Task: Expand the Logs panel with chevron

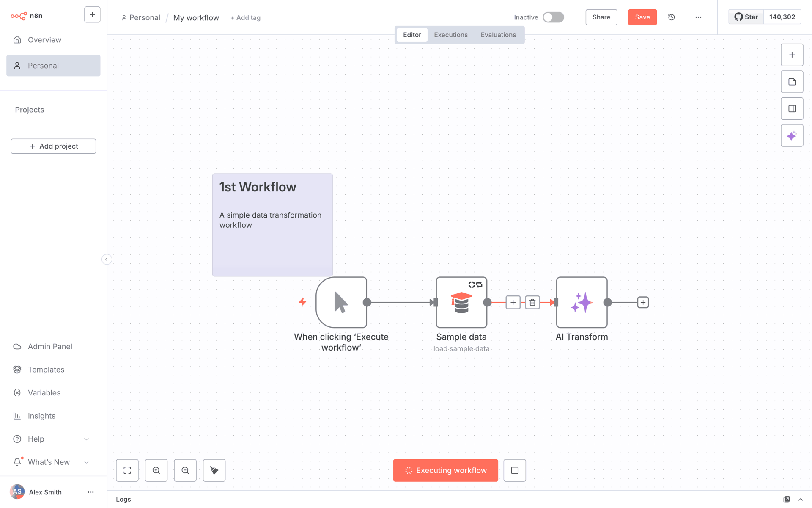Action: tap(801, 500)
